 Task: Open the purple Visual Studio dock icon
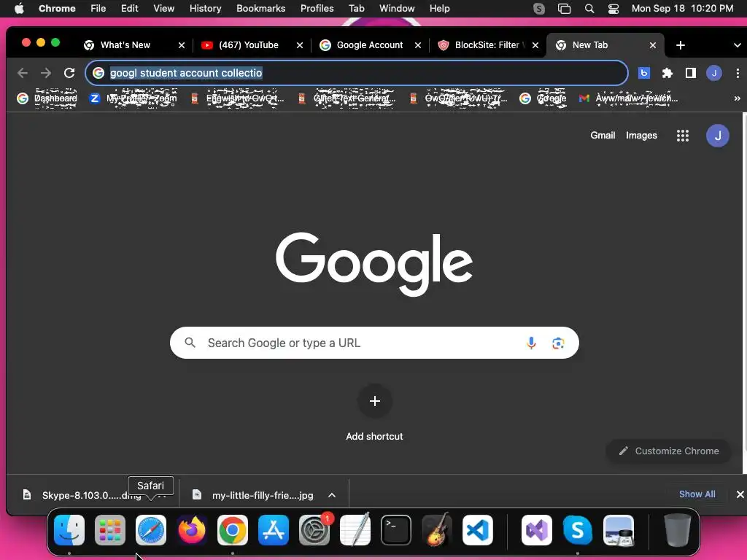click(537, 530)
